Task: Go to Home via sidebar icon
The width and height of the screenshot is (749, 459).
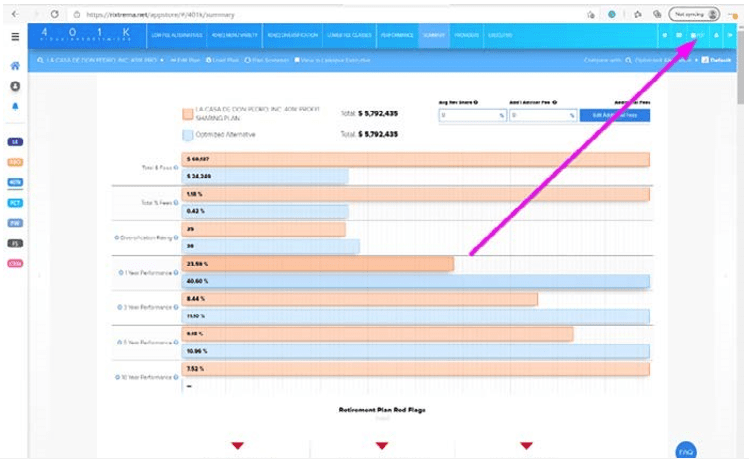Action: 15,66
